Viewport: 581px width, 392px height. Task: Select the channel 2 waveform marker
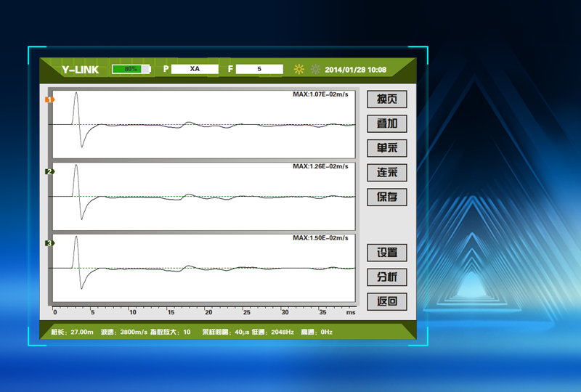pos(49,172)
